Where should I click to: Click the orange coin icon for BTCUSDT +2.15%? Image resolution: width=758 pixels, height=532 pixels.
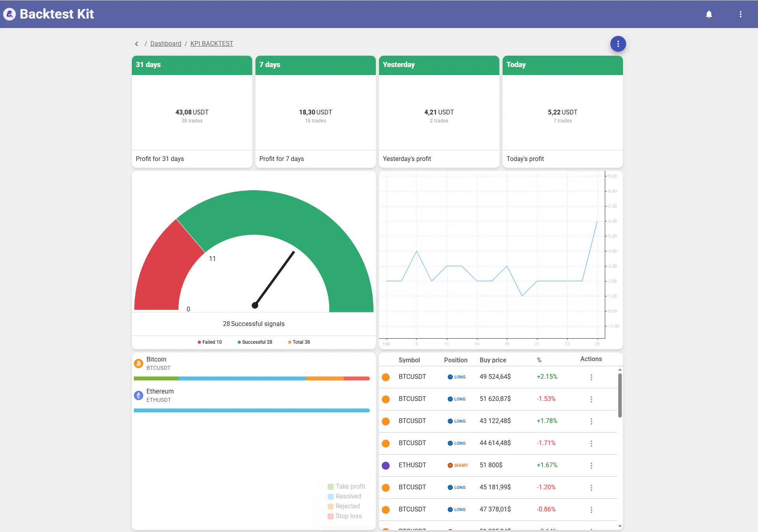pyautogui.click(x=386, y=377)
